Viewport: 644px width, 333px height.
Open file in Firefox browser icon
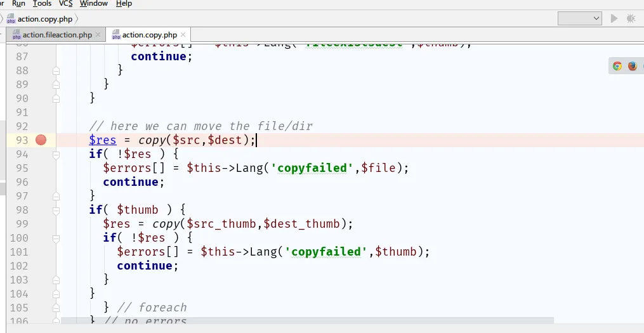(632, 66)
